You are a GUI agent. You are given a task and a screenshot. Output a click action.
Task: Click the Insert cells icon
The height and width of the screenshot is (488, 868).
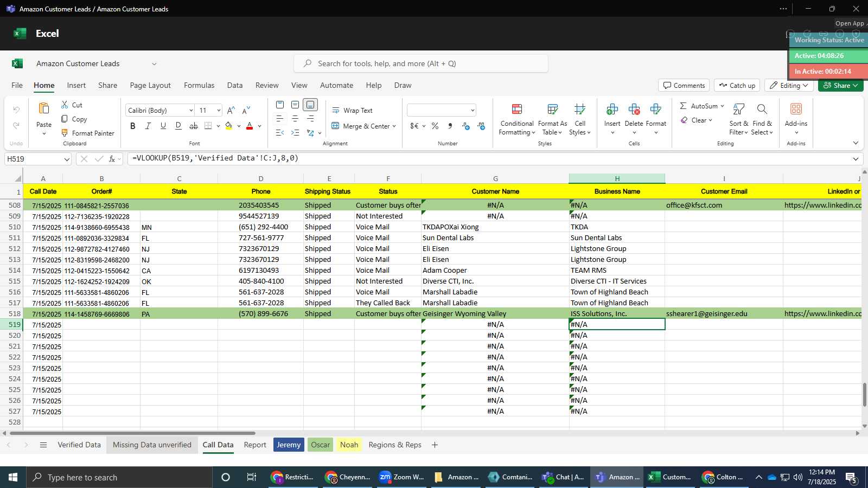(x=612, y=110)
